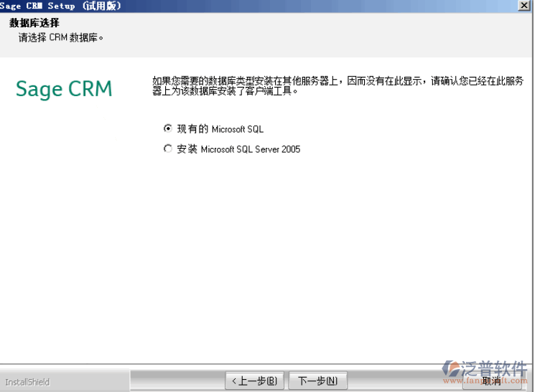The image size is (535, 392).
Task: Click the InstallShield label
Action: [27, 382]
